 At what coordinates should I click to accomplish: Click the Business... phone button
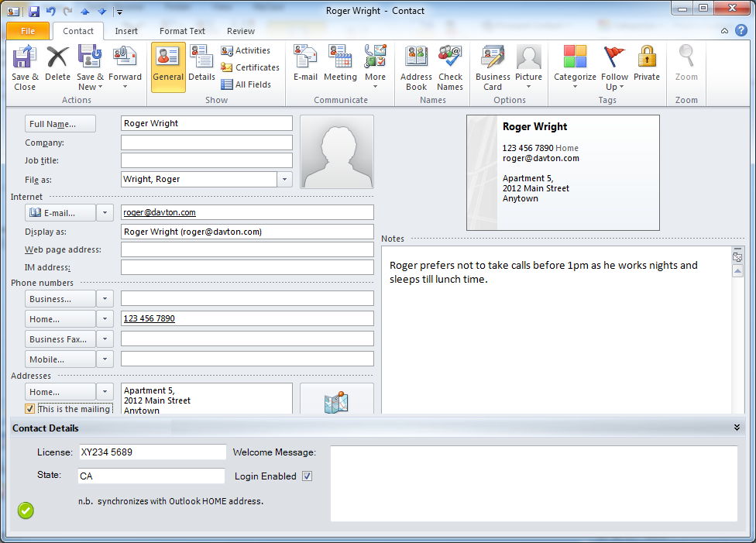[60, 299]
